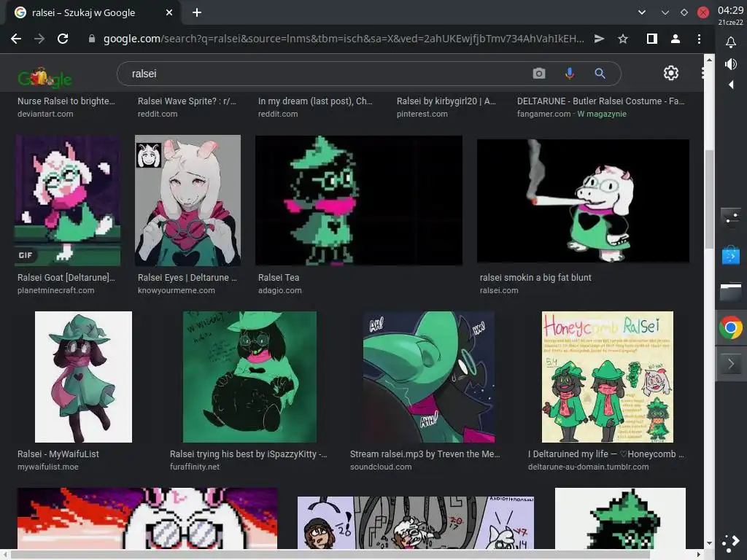Open the file manager icon in dock

pos(731,292)
